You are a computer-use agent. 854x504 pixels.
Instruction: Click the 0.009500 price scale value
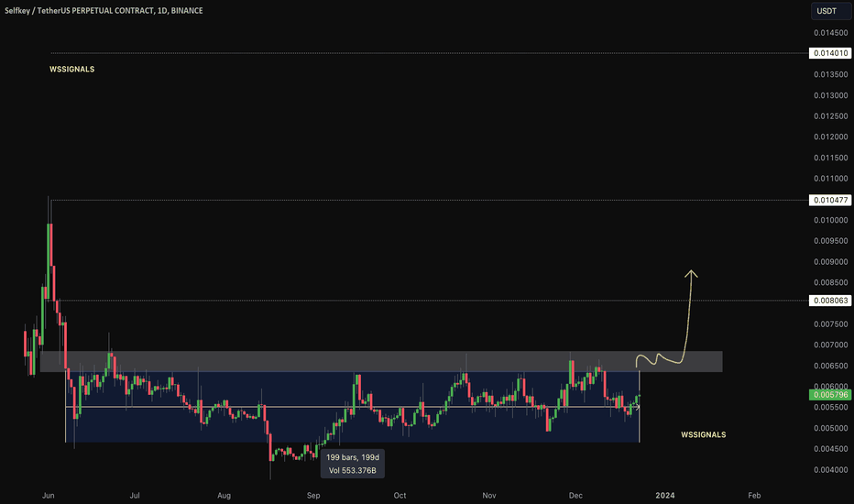point(830,241)
